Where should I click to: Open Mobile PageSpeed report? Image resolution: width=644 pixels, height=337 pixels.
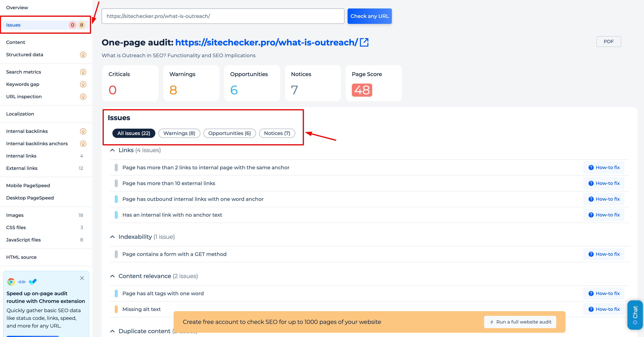(28, 186)
